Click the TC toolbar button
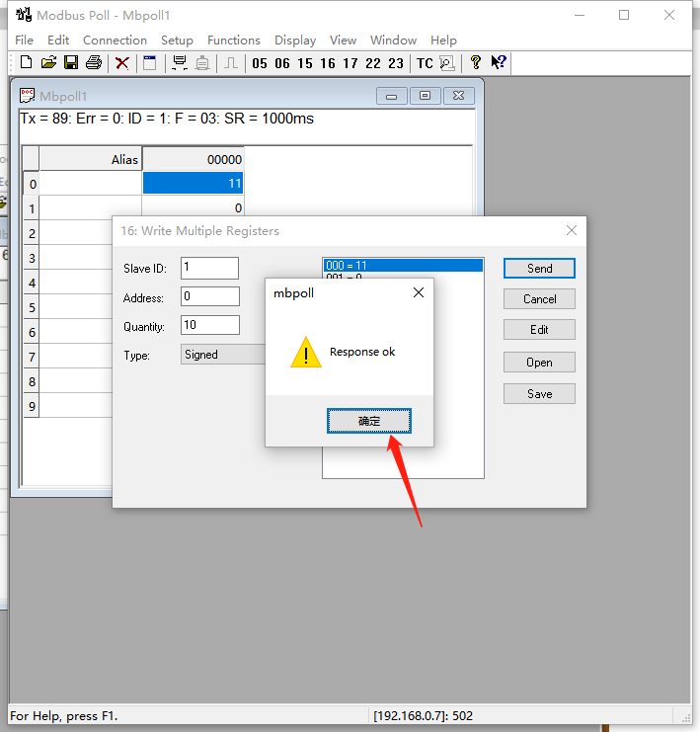 point(425,63)
